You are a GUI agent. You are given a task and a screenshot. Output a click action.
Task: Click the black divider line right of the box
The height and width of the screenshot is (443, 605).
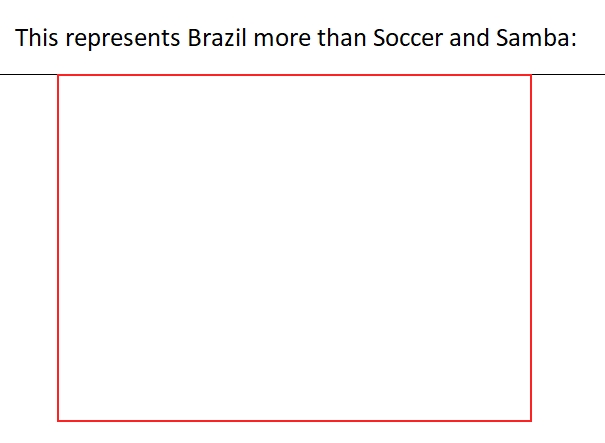pyautogui.click(x=568, y=74)
